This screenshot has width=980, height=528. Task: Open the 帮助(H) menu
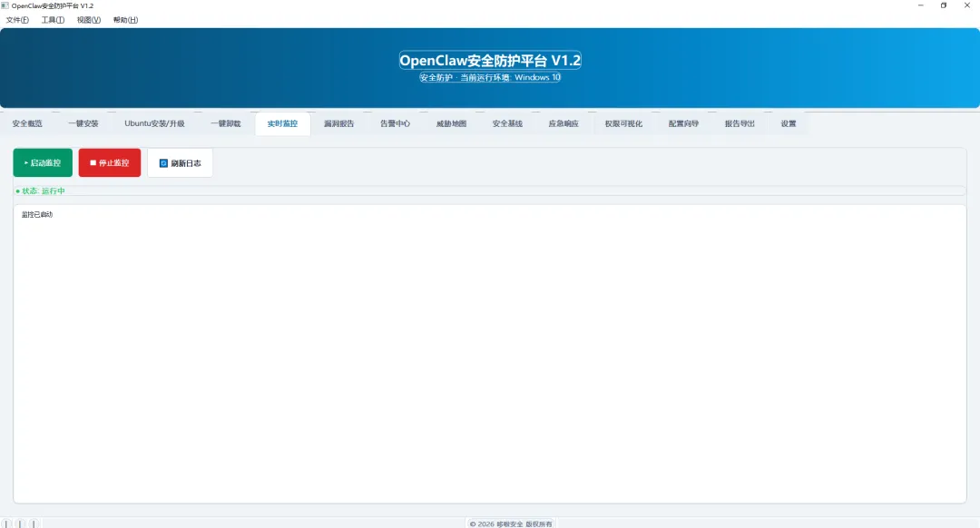coord(125,20)
